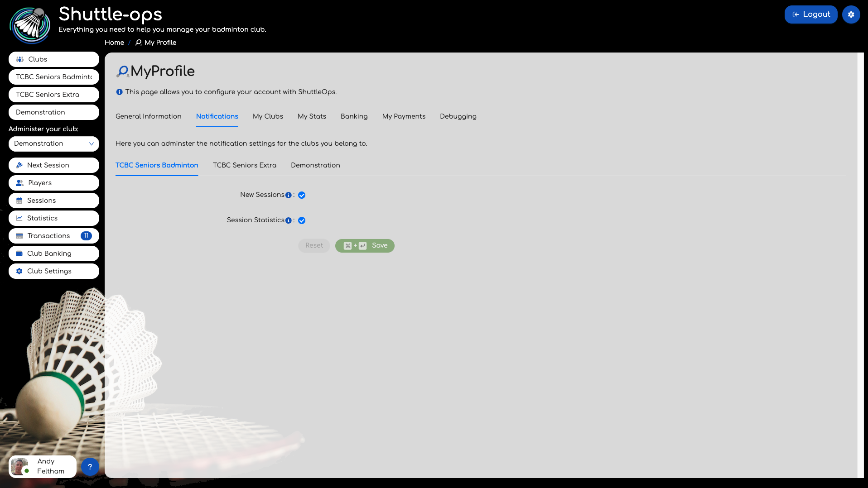Click the MyProfile racket heading icon

(123, 72)
